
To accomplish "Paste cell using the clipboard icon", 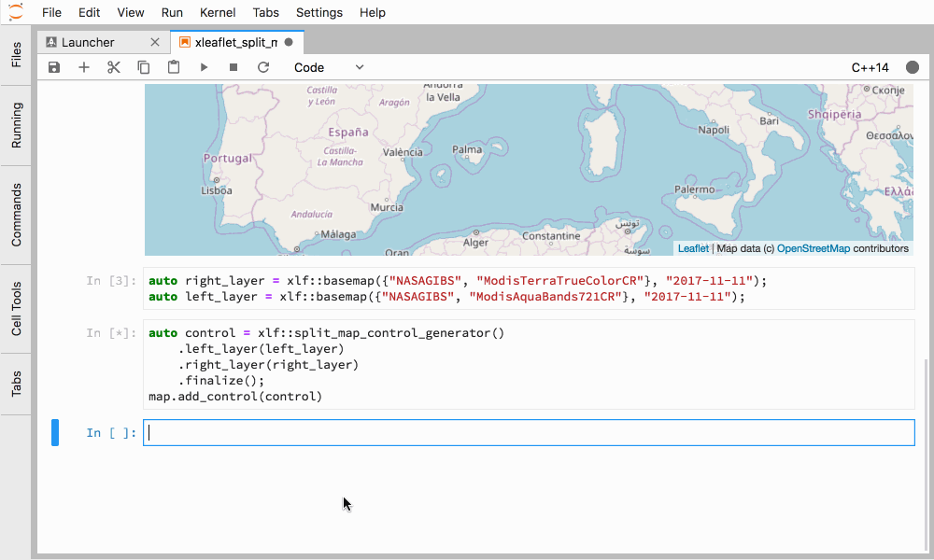I will coord(174,67).
